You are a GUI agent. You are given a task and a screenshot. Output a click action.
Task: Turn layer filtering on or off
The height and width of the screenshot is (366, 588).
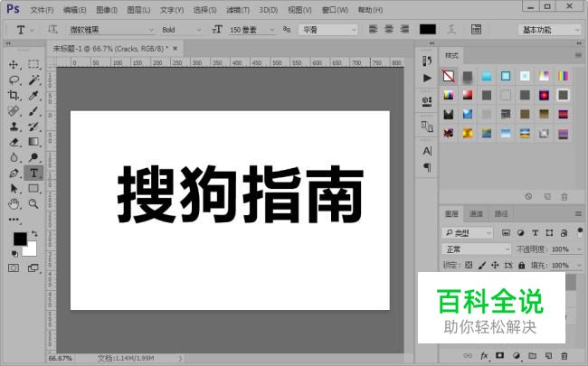(x=580, y=232)
